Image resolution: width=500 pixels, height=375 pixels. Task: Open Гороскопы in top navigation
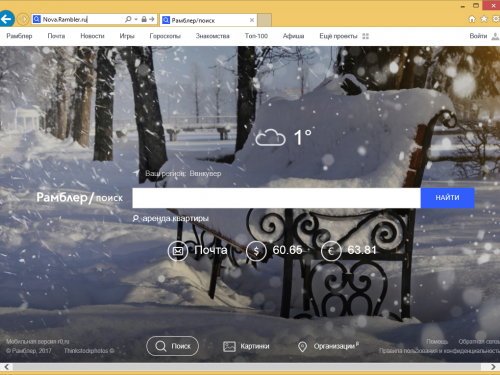pos(165,36)
